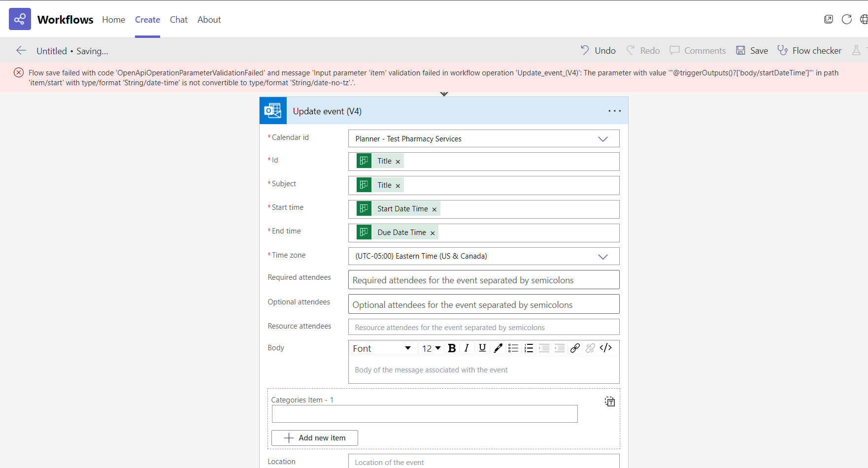Image resolution: width=868 pixels, height=468 pixels.
Task: Go back using the left arrow
Action: 21,50
